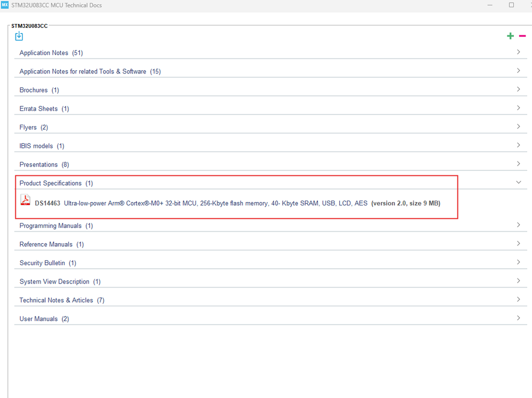
Task: Open the DS14463 PDF icon
Action: pos(25,200)
